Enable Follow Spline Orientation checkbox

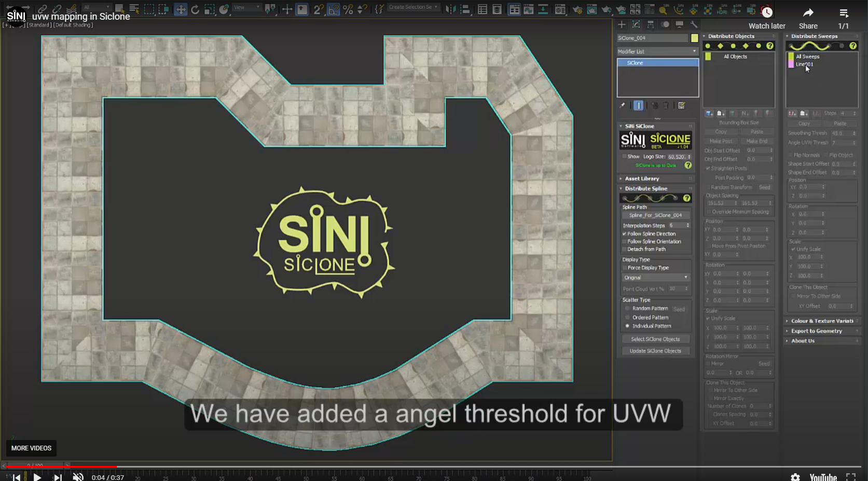(x=625, y=241)
